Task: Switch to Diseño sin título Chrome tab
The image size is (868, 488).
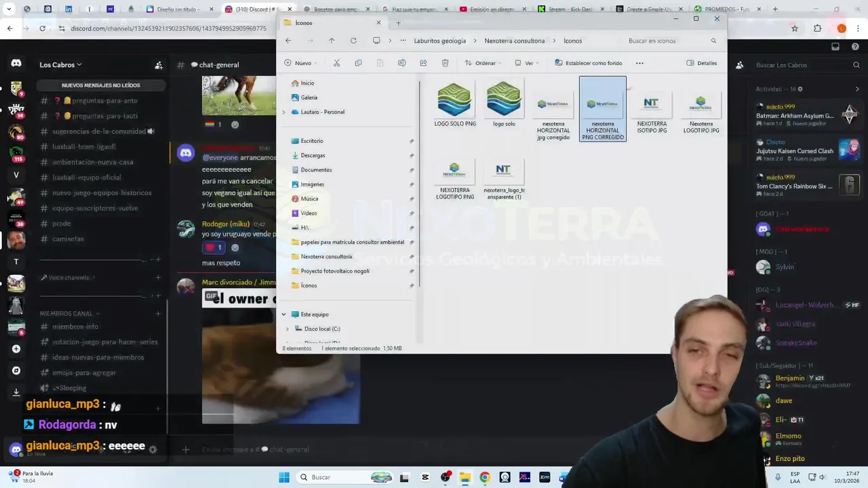Action: tap(180, 9)
